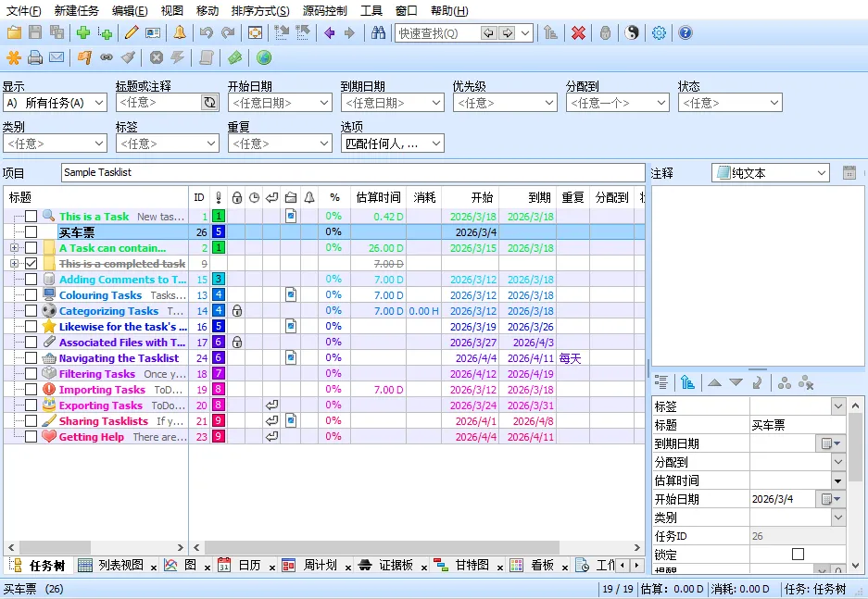Screen dimensions: 868x599
Task: Click the orange flag toolbar icon
Action: click(x=84, y=57)
